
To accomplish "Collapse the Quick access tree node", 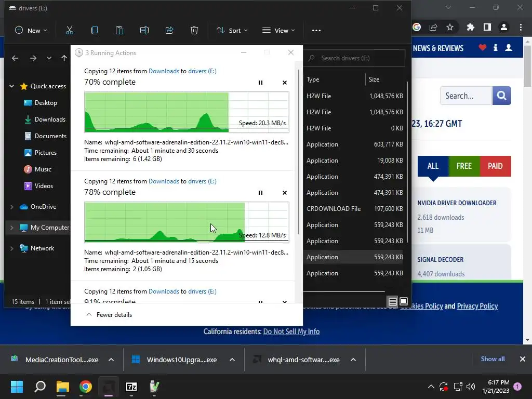I will coord(12,86).
